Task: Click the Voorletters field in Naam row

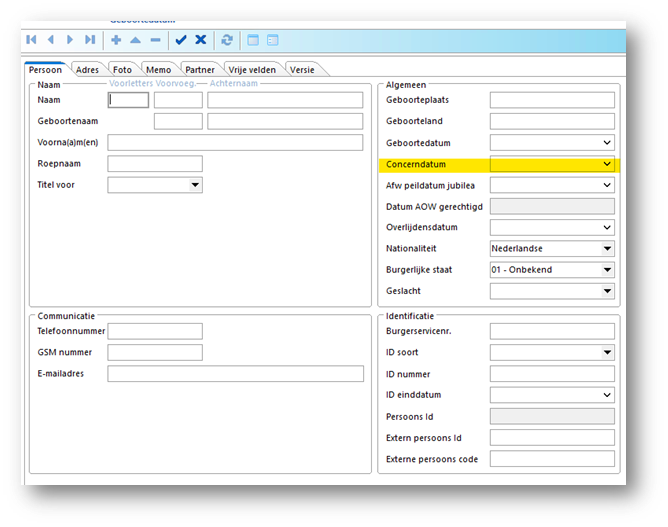Action: click(128, 100)
